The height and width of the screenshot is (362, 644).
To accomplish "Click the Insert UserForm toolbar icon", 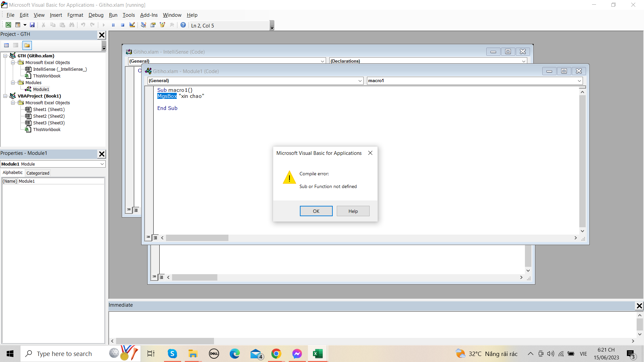I will pyautogui.click(x=18, y=25).
